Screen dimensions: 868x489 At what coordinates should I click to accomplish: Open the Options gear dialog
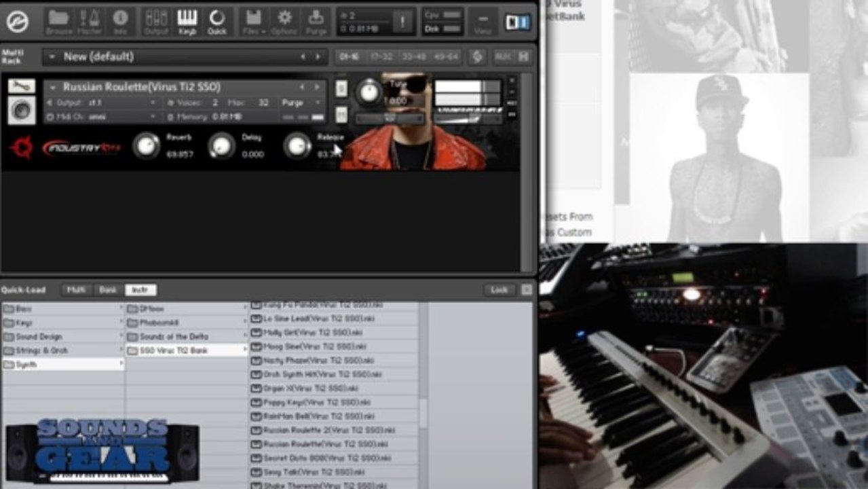pyautogui.click(x=285, y=21)
